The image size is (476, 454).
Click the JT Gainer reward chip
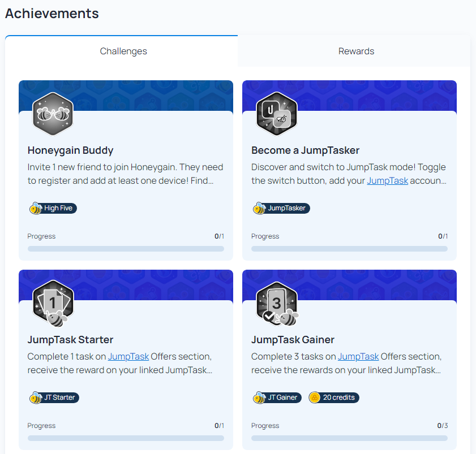click(277, 397)
